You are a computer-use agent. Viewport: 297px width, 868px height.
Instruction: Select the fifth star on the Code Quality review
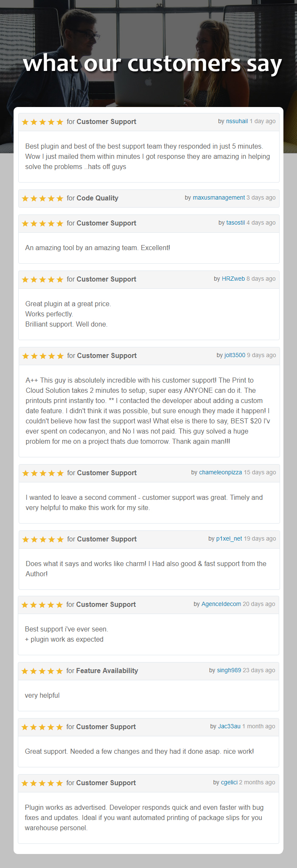point(59,198)
